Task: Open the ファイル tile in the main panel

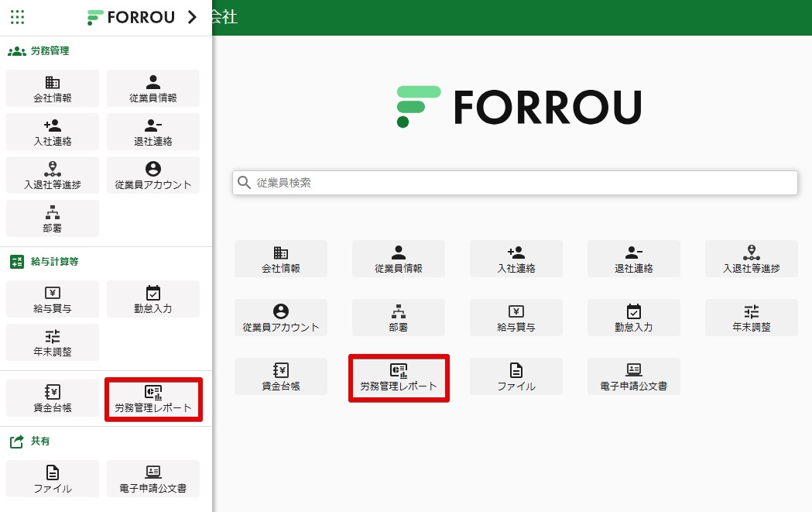Action: tap(516, 376)
